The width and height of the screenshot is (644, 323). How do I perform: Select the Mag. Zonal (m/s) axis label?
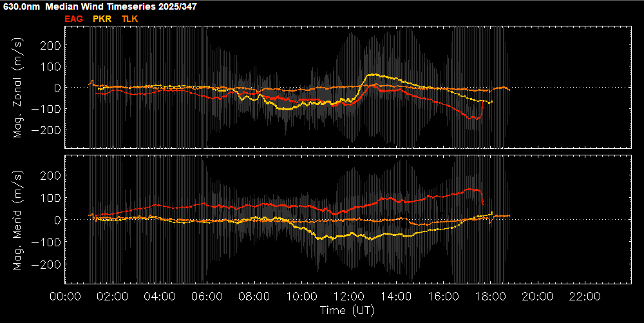tap(18, 87)
